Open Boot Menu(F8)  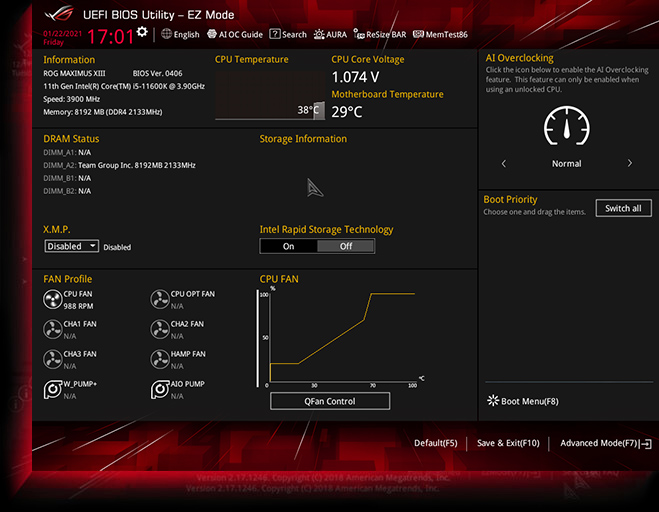(523, 401)
